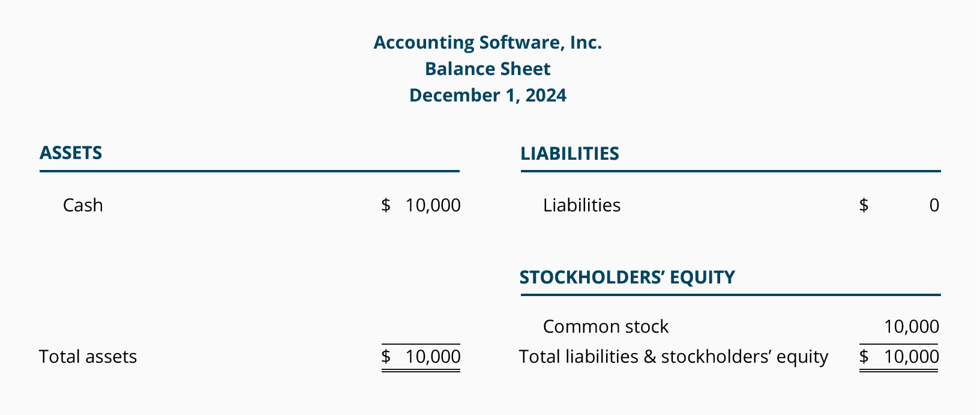The width and height of the screenshot is (980, 415).
Task: Select the Common stock amount 10,000
Action: point(911,327)
